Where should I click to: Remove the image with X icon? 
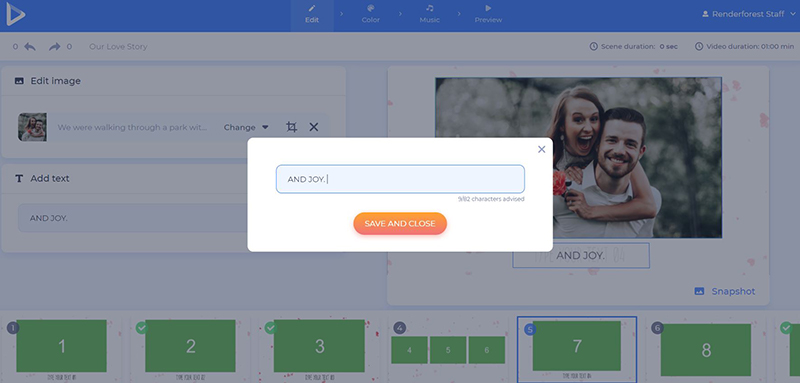[x=314, y=127]
